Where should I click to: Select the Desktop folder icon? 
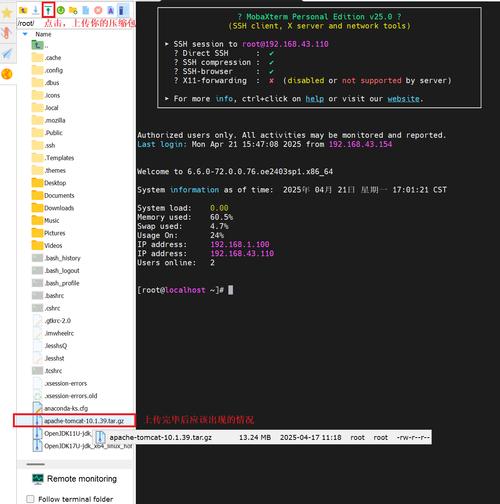pyautogui.click(x=38, y=183)
